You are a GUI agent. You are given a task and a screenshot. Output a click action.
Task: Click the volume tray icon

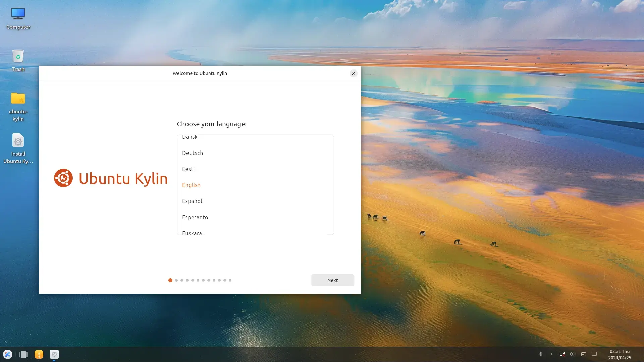[x=573, y=354]
